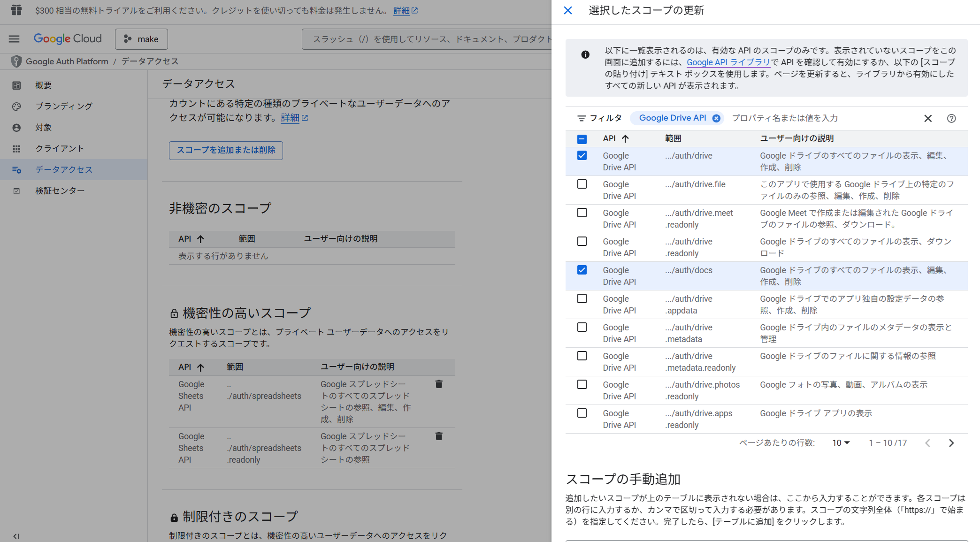The width and height of the screenshot is (980, 542).
Task: Click the クライアント grid icon
Action: click(x=16, y=149)
